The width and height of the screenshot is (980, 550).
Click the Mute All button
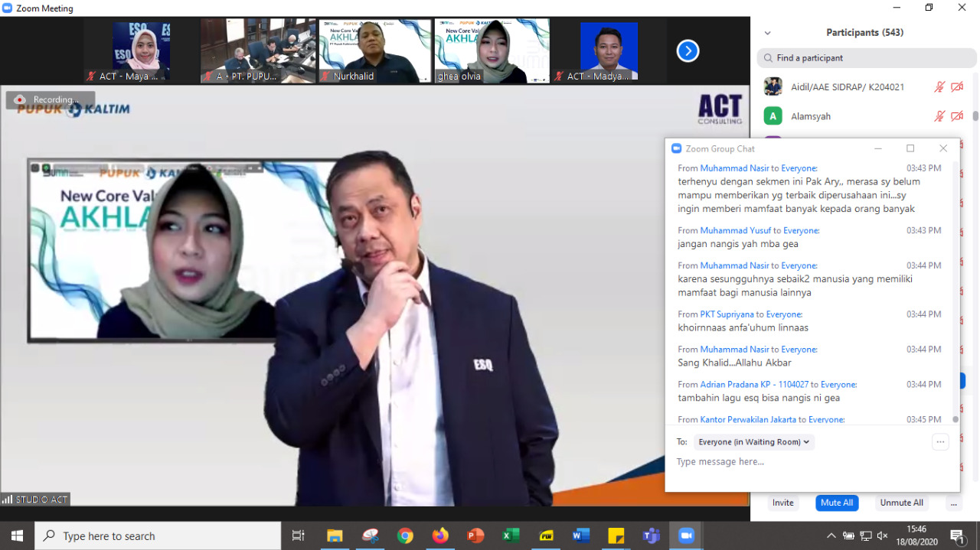pyautogui.click(x=836, y=503)
